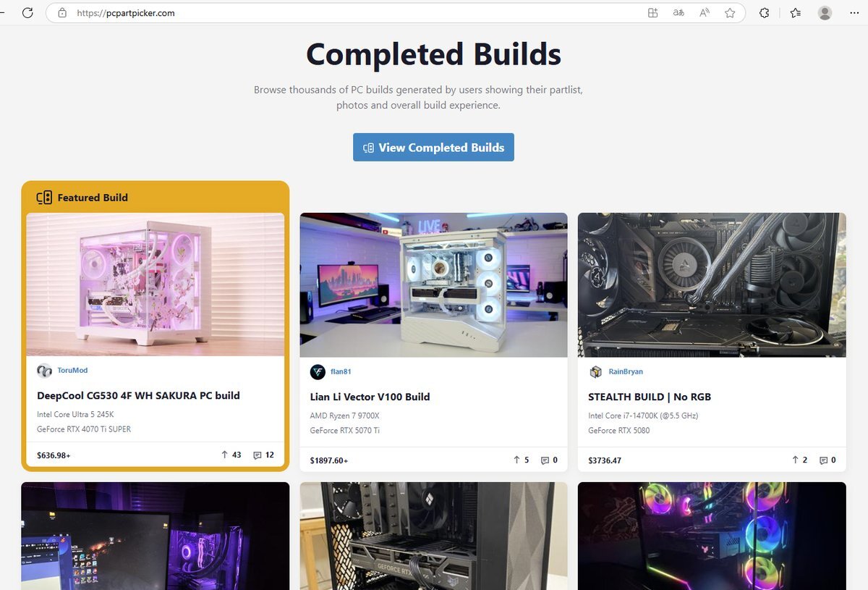Click the $636.98+ price

54,455
